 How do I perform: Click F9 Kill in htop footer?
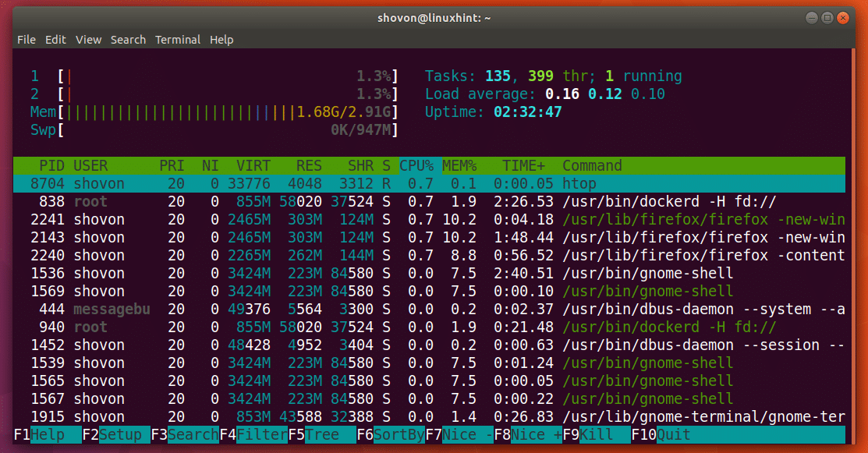[x=597, y=435]
